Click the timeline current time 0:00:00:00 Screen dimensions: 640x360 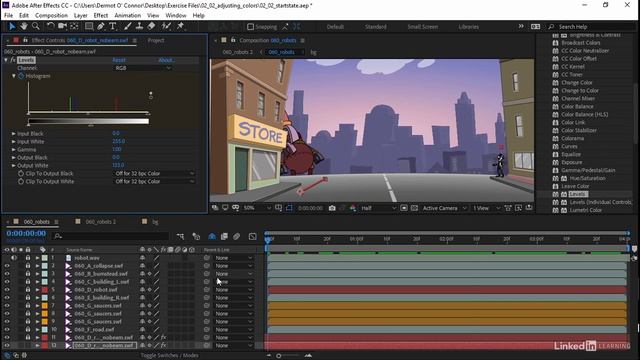(26, 233)
